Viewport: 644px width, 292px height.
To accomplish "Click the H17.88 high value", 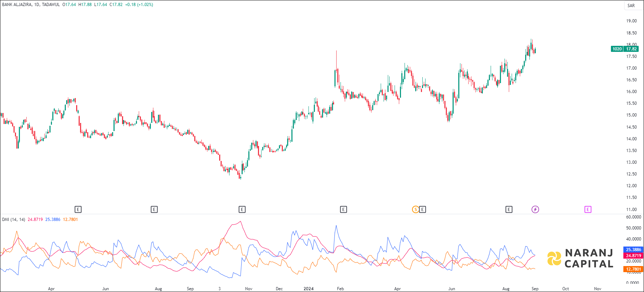I will 85,5.
